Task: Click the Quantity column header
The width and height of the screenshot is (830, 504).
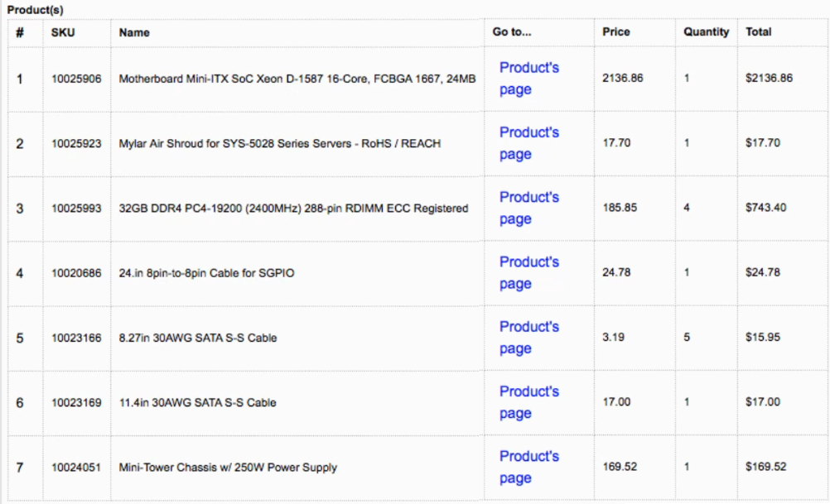Action: coord(706,31)
